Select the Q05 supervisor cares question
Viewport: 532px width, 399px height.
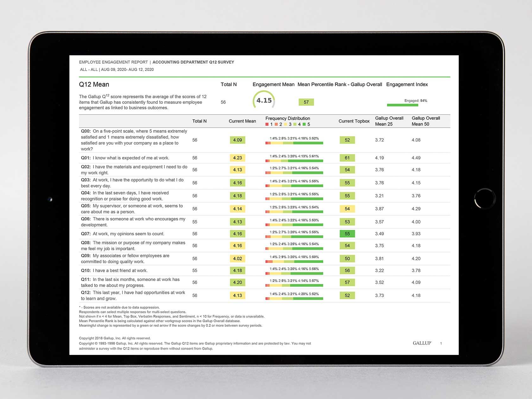132,209
